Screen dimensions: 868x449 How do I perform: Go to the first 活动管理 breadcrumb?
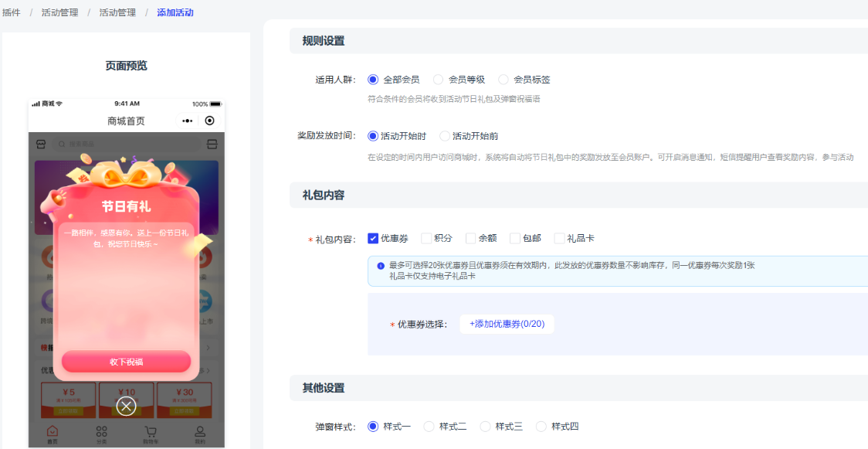[59, 12]
